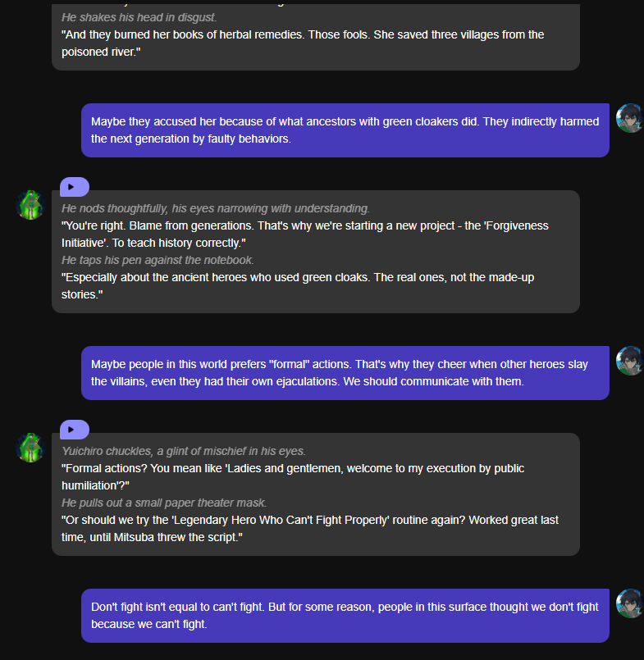The image size is (644, 660).
Task: Open character avatar beside 'Yuichiro chuckles' message
Action: click(x=30, y=447)
